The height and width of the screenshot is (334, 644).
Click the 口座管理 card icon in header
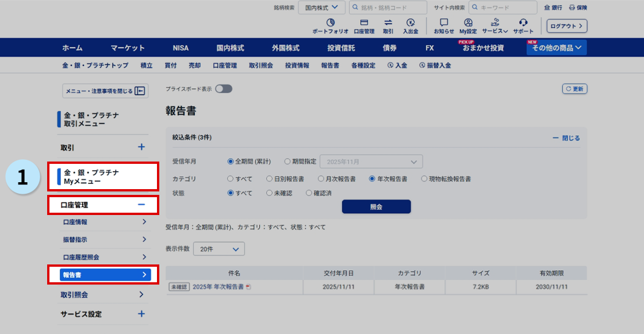[x=363, y=23]
